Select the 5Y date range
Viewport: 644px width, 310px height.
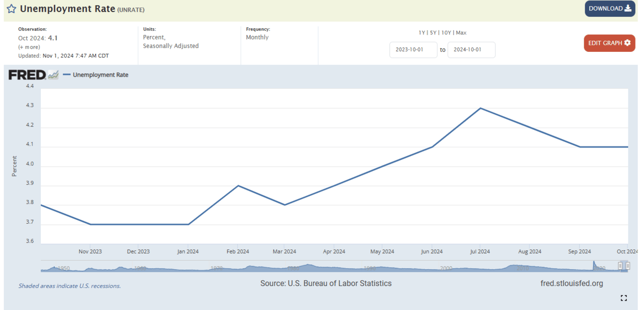coord(433,32)
